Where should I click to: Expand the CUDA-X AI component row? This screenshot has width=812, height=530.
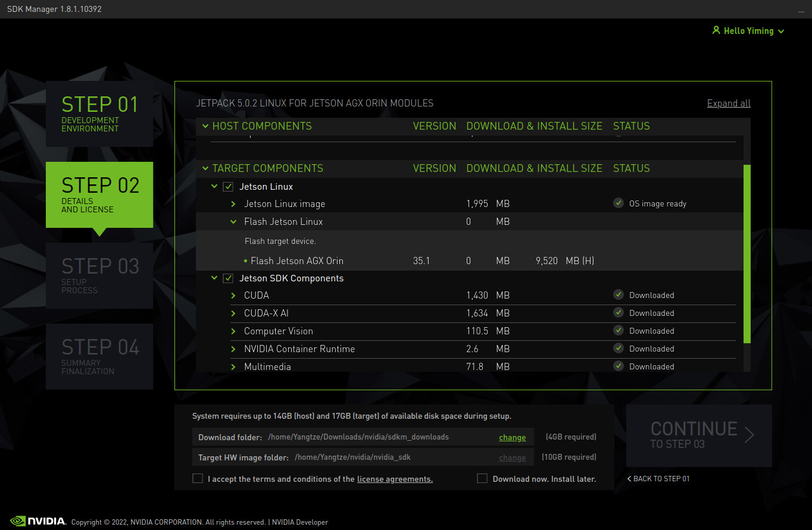tap(233, 313)
